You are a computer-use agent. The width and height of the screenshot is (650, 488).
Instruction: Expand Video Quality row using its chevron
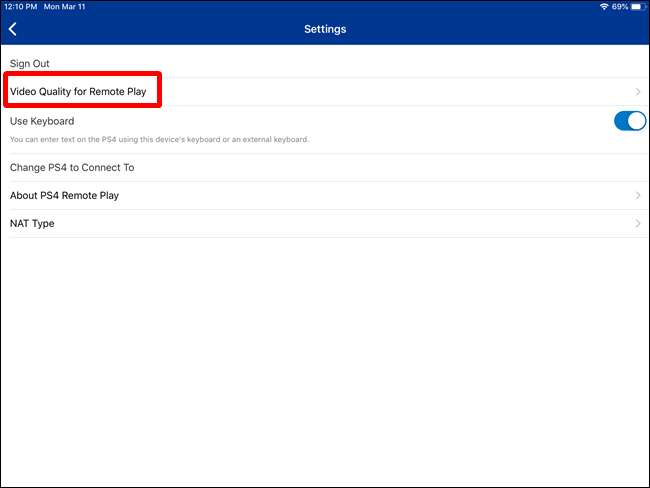point(638,92)
